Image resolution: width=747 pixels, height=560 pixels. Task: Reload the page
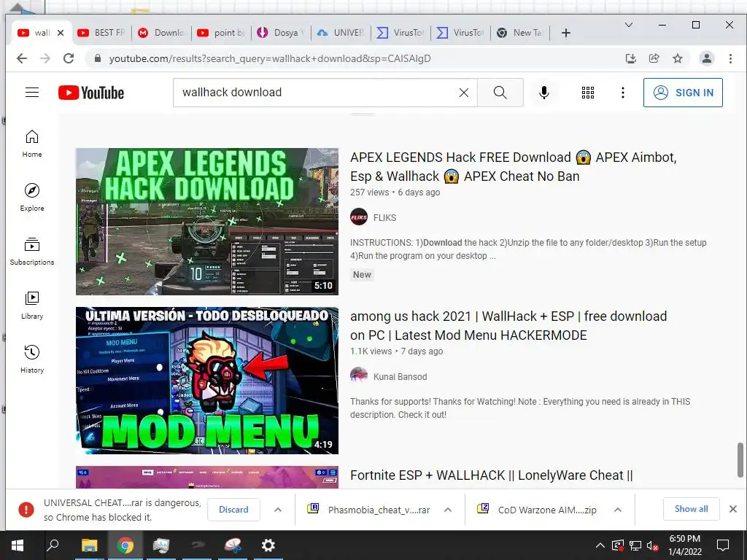[x=69, y=58]
